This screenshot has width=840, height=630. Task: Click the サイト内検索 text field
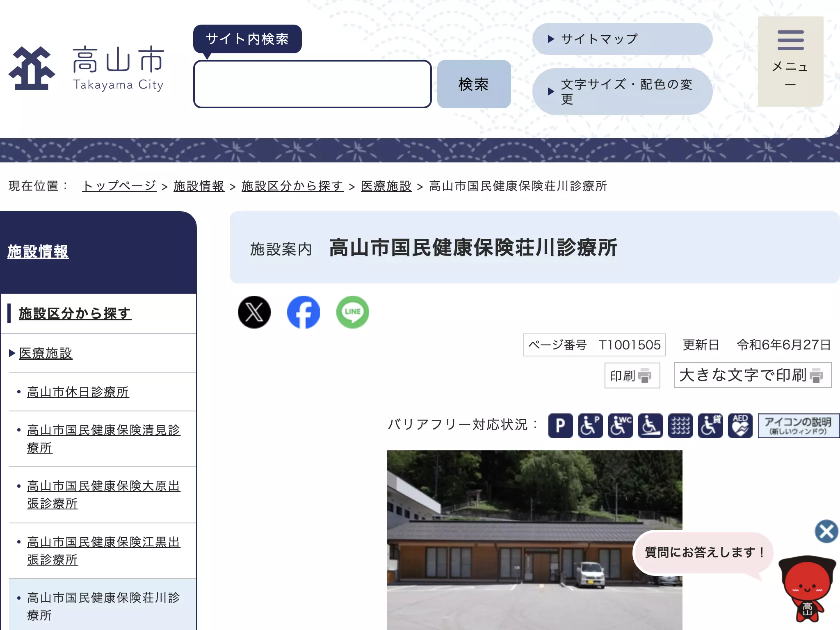coord(312,84)
